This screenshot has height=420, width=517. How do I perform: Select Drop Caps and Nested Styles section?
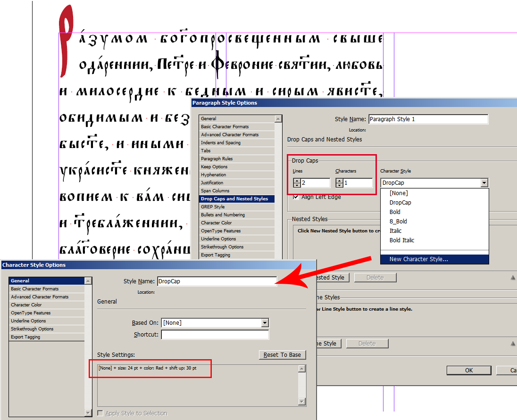(237, 198)
